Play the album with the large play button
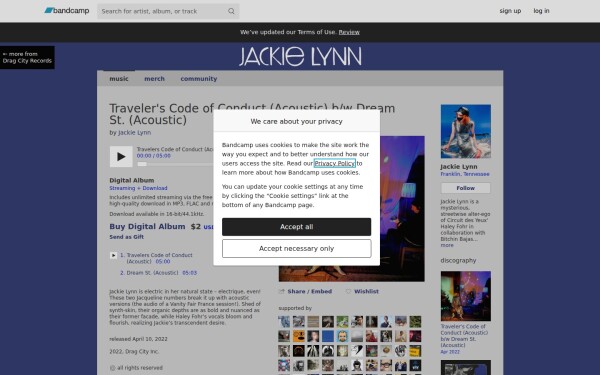 pos(121,157)
